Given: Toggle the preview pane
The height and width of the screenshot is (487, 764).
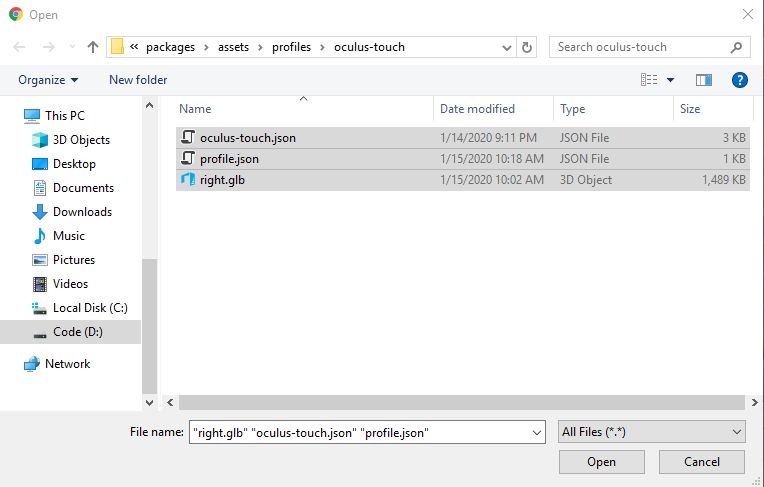Looking at the screenshot, I should pos(704,80).
